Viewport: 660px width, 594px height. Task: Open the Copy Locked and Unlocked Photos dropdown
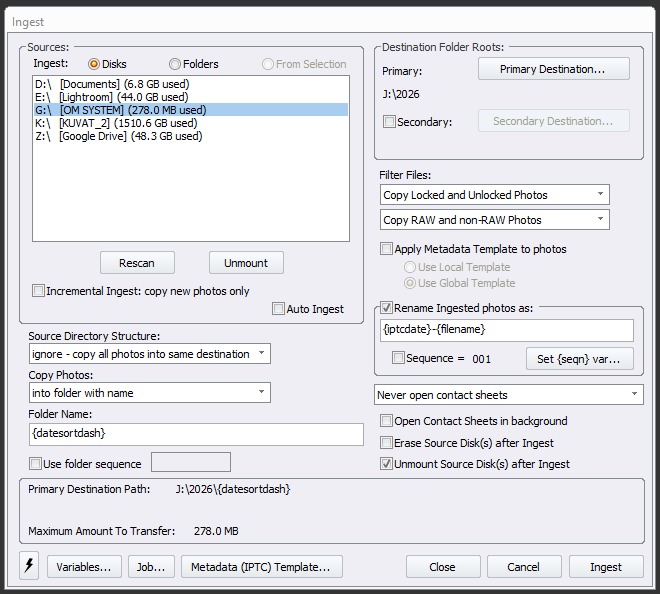pos(495,195)
